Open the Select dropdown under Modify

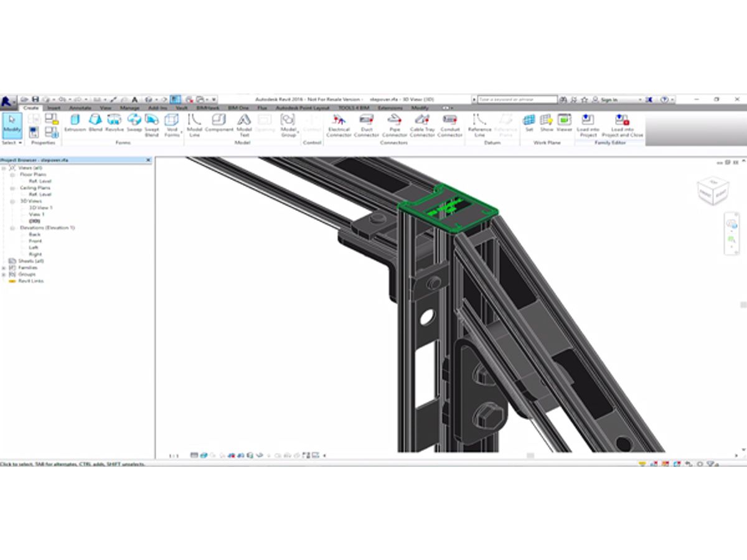pos(12,142)
